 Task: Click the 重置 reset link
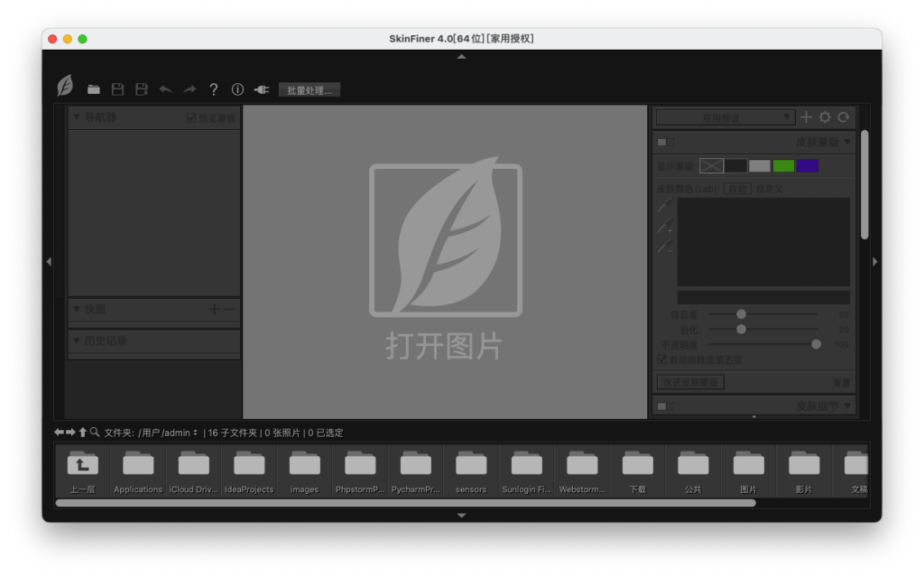point(841,383)
